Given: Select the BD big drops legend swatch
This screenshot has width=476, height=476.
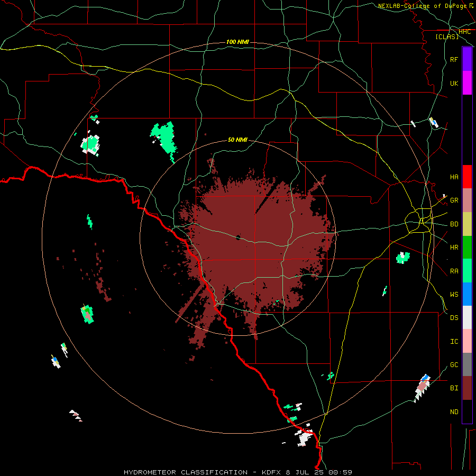Looking at the screenshot, I should click(467, 224).
